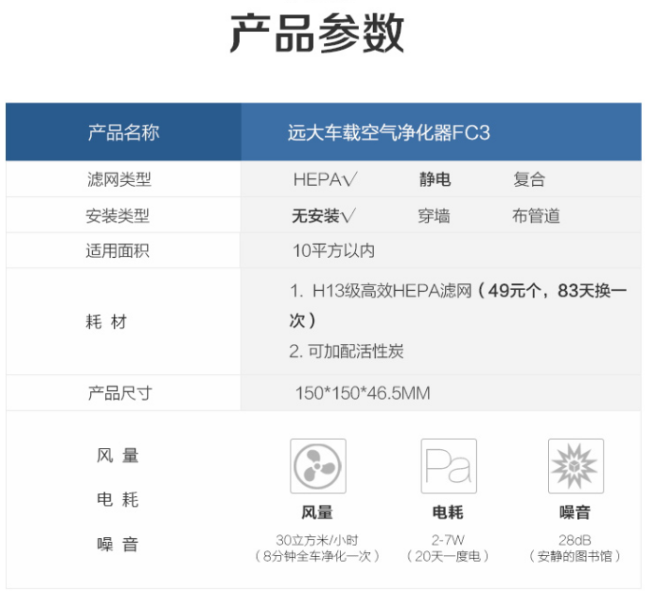Select the 无安装√ installation option
The height and width of the screenshot is (611, 645).
pyautogui.click(x=324, y=216)
